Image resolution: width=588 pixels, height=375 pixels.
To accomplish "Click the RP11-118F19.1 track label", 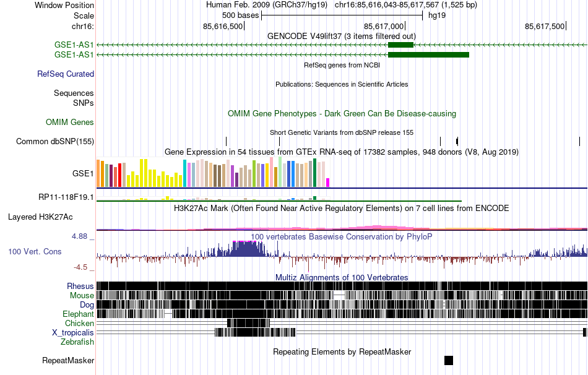I will 66,197.
